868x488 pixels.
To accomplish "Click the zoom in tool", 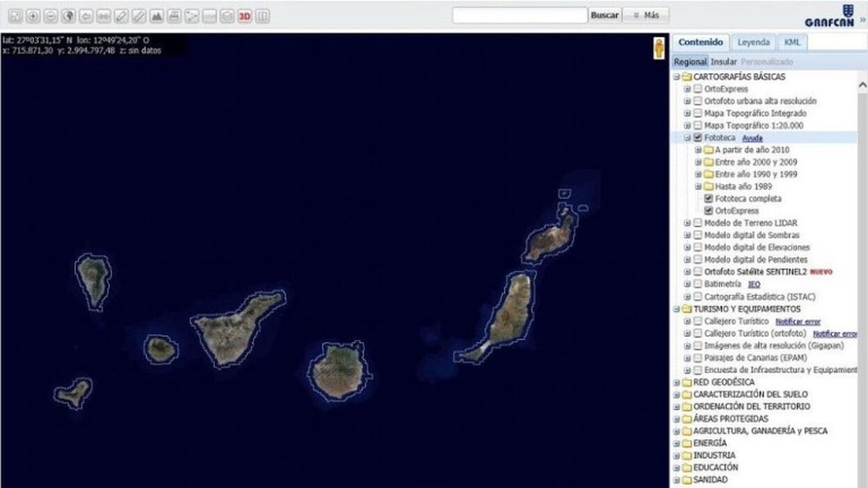I will pyautogui.click(x=33, y=16).
